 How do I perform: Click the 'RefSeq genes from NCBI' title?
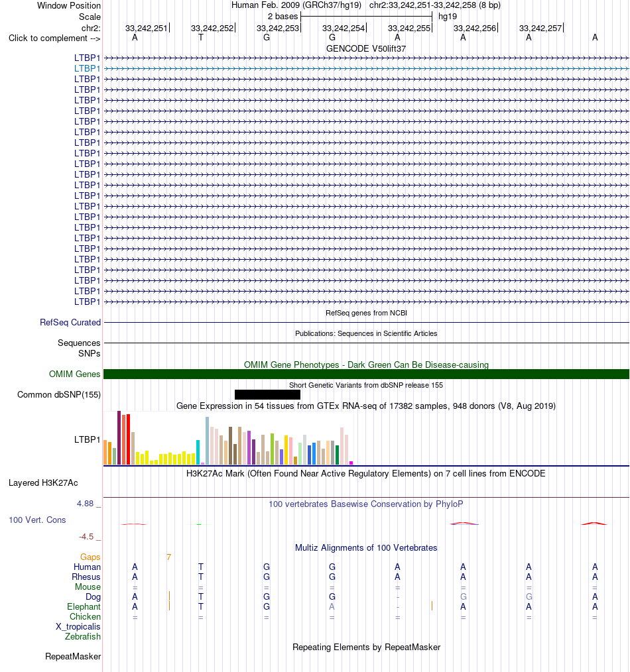tap(366, 313)
